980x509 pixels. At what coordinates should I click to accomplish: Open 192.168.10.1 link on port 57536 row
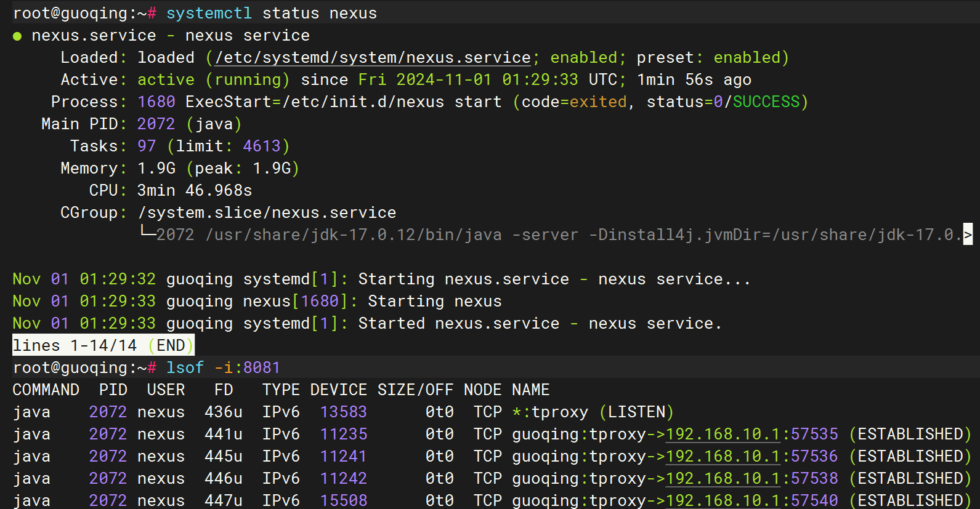point(723,457)
